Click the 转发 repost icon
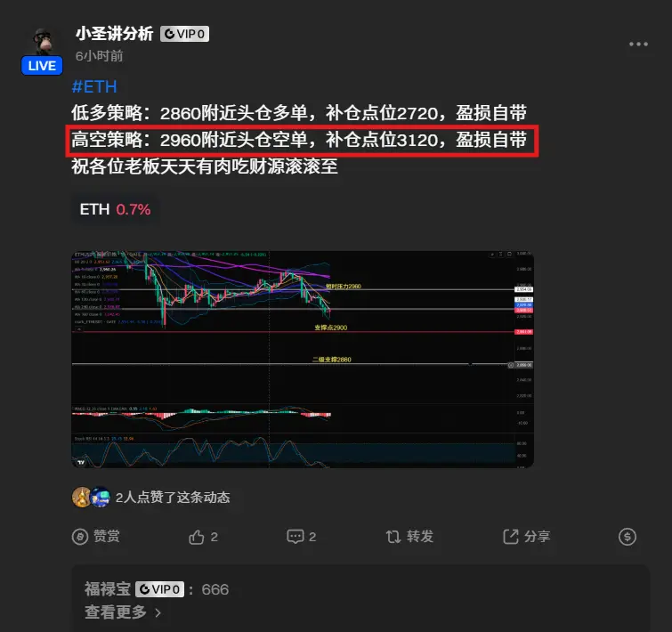Image resolution: width=672 pixels, height=632 pixels. point(393,537)
